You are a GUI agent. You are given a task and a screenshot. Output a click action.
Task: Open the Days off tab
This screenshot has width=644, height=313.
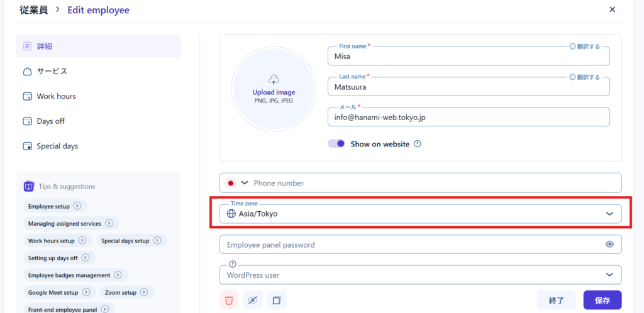click(x=50, y=121)
